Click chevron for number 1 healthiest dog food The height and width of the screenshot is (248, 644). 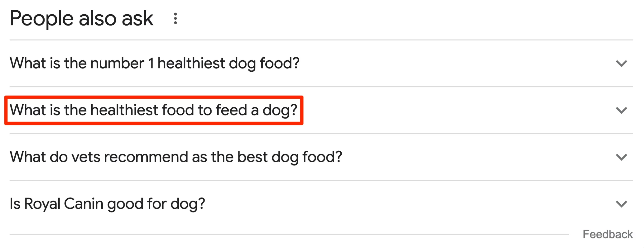[621, 63]
